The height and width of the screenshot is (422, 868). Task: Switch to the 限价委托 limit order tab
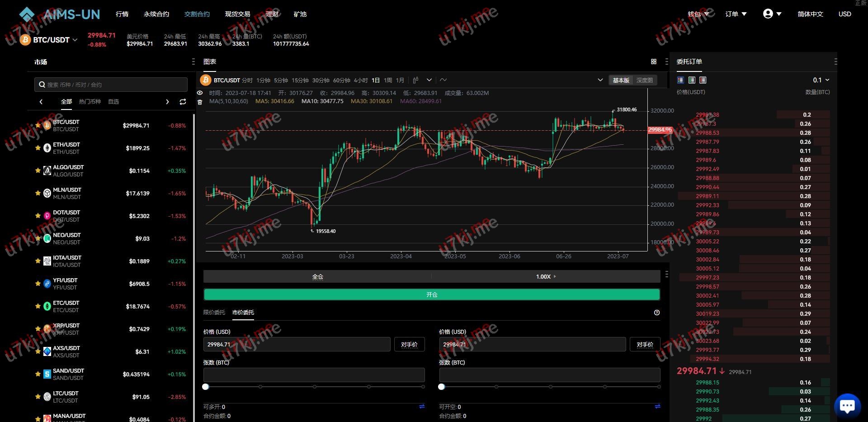tap(214, 313)
